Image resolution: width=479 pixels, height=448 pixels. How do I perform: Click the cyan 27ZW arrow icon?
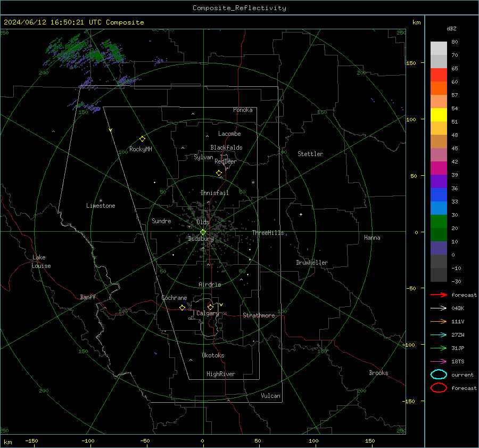[x=439, y=335]
